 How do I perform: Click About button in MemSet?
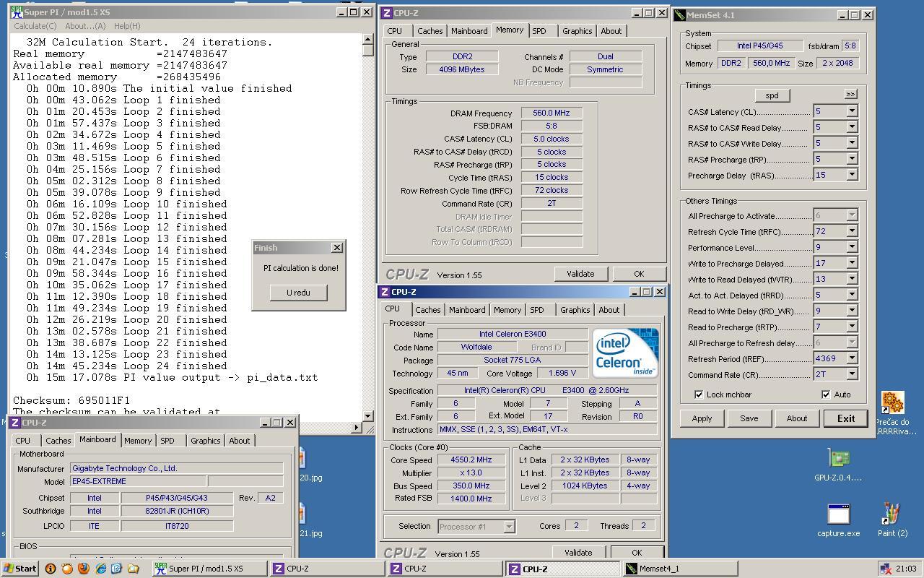point(797,418)
